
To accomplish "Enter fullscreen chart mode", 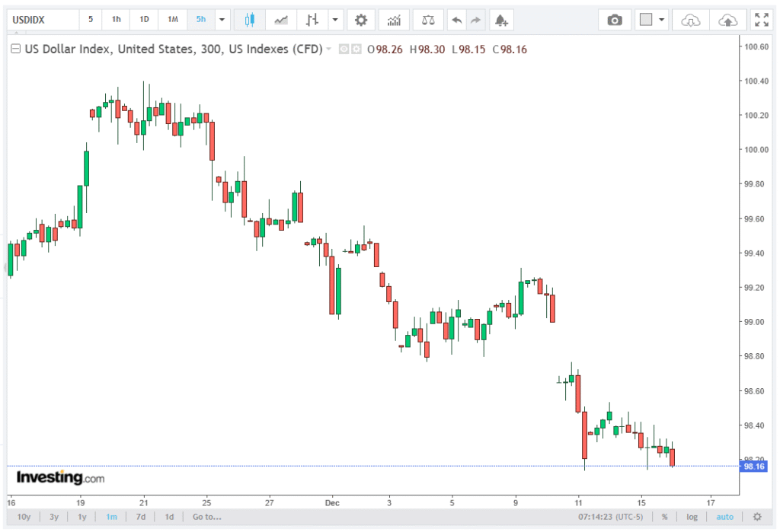I will tap(760, 20).
